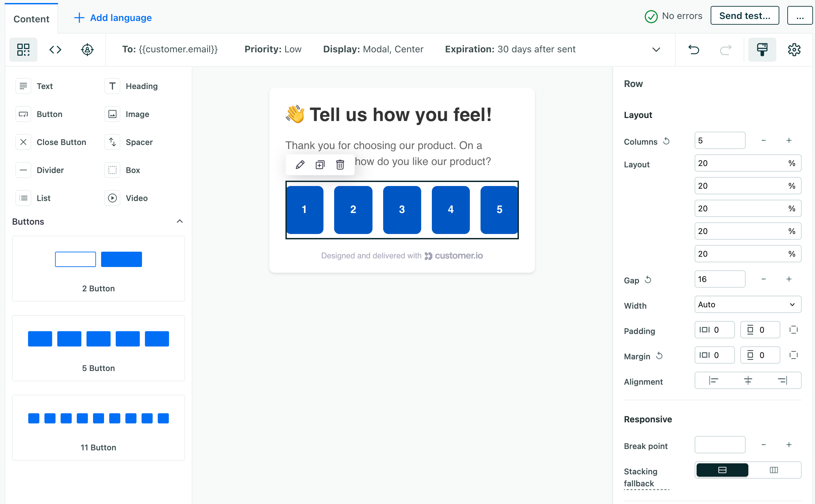
Task: Open the paint roller styles panel
Action: [x=762, y=50]
